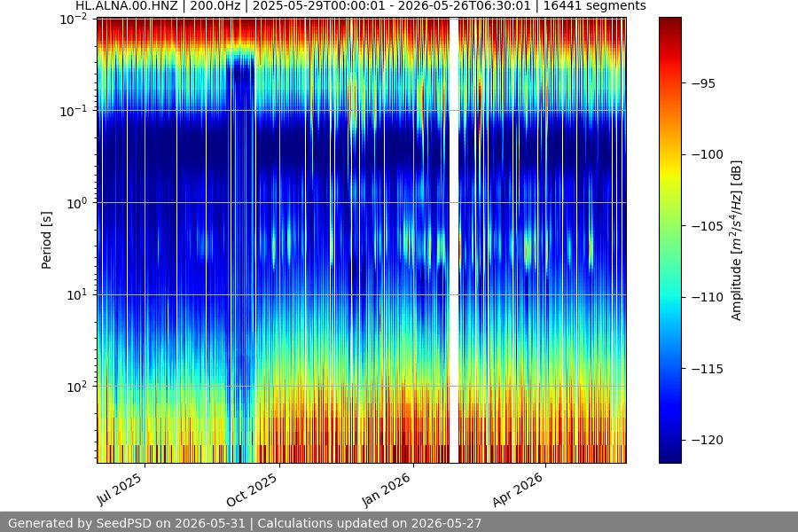Click the -120 colorbar tick label
This screenshot has height=532, width=798.
point(708,441)
